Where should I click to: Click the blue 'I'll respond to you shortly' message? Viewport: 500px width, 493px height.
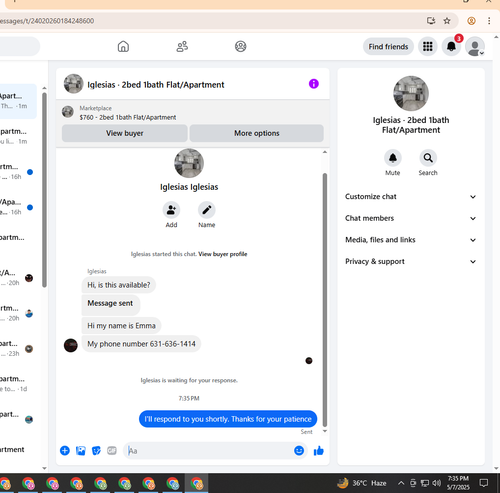[228, 419]
